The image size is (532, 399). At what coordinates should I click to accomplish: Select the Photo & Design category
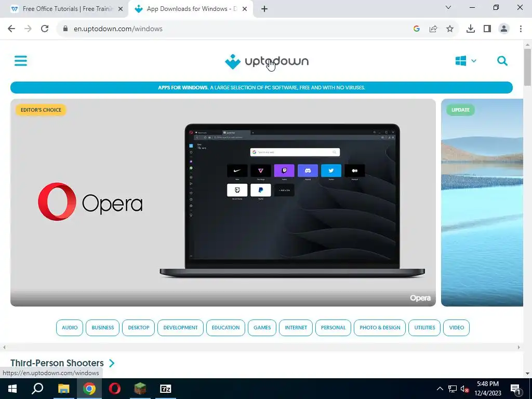click(380, 328)
